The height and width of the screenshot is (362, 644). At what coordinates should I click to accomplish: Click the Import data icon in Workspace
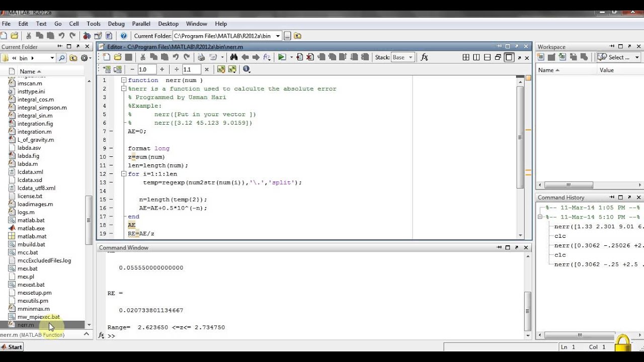[562, 57]
